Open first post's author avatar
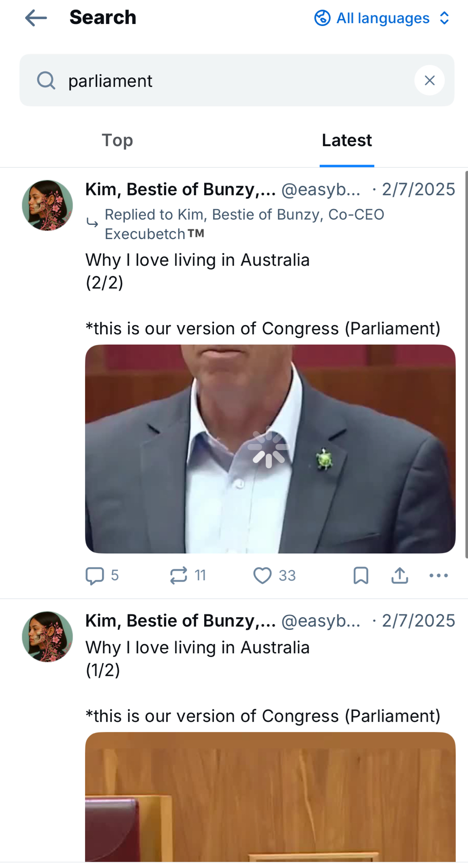The height and width of the screenshot is (868, 468). click(47, 205)
